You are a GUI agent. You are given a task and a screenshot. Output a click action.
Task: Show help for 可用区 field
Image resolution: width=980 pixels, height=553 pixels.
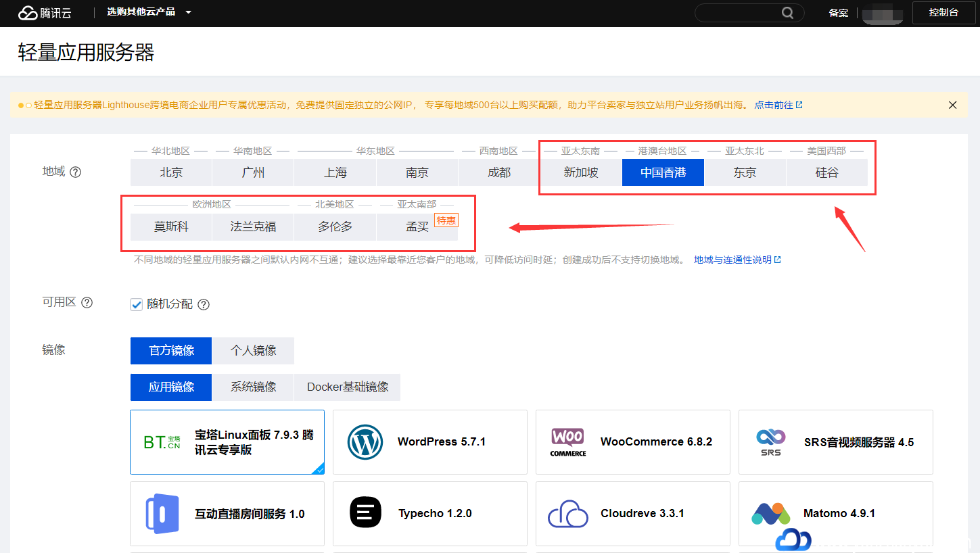tap(87, 303)
